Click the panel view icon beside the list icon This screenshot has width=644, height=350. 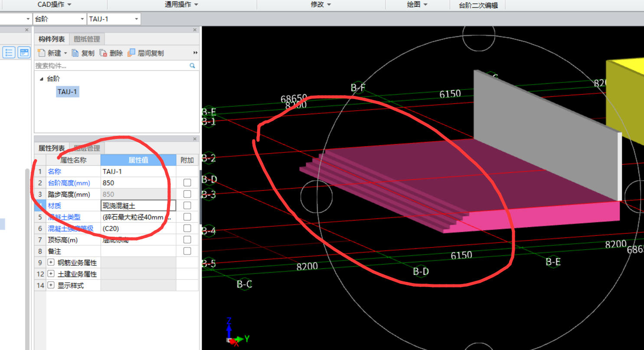[24, 53]
